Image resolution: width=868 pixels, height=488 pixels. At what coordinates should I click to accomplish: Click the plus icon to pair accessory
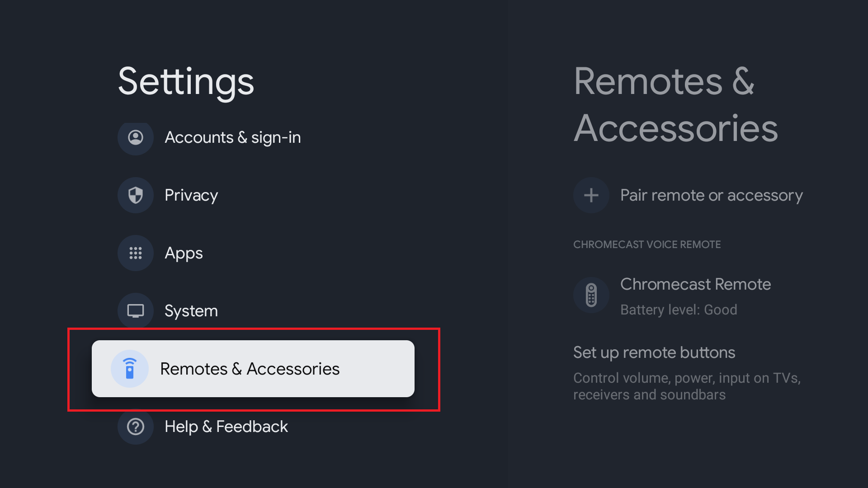[x=591, y=195]
